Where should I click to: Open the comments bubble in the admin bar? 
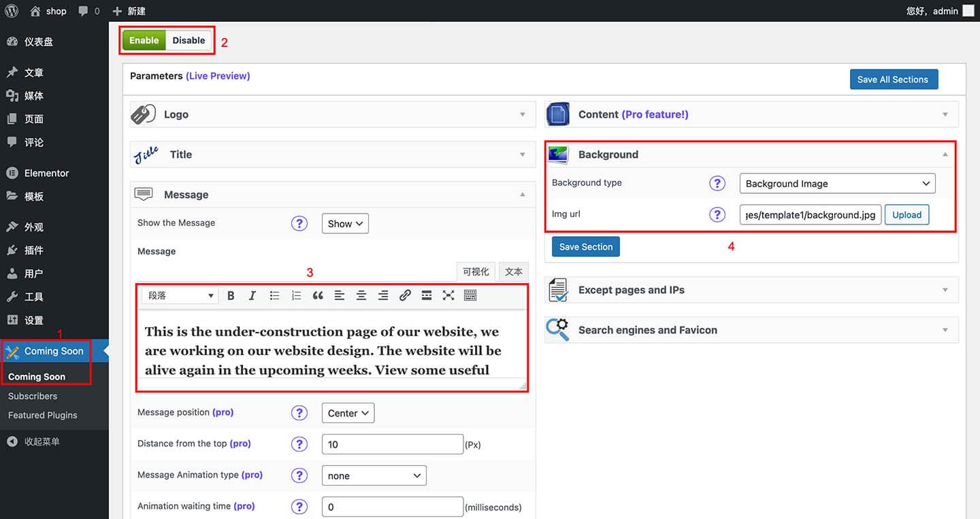(88, 11)
